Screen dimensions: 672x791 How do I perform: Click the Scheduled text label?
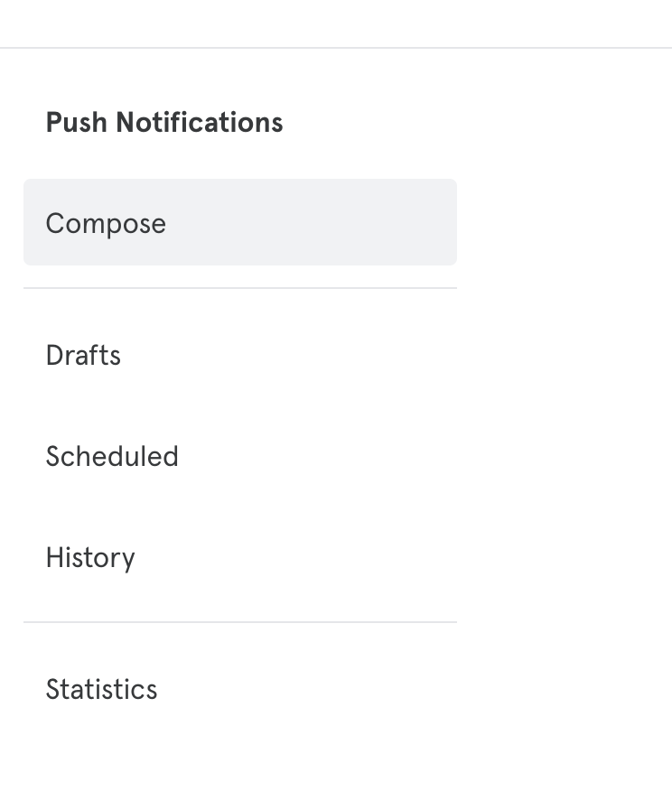(x=112, y=456)
